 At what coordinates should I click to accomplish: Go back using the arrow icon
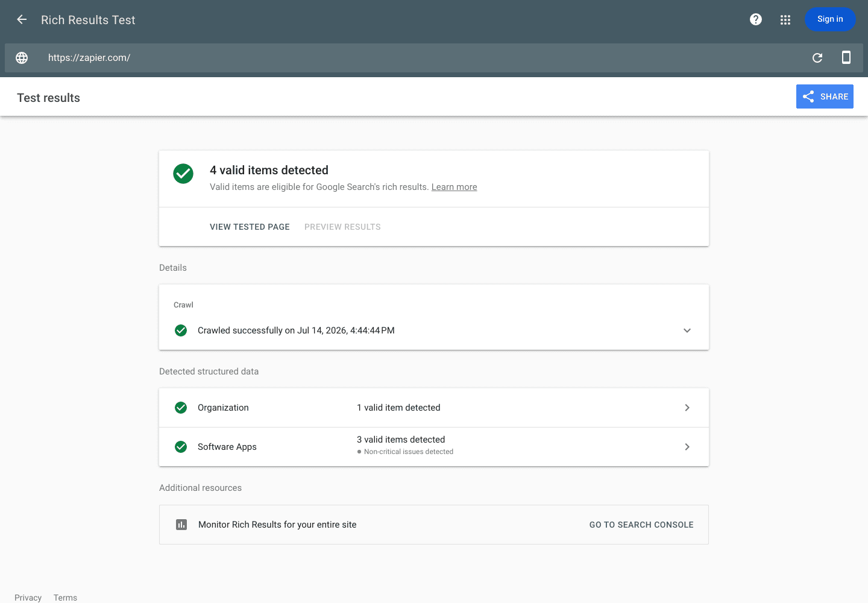pyautogui.click(x=22, y=19)
